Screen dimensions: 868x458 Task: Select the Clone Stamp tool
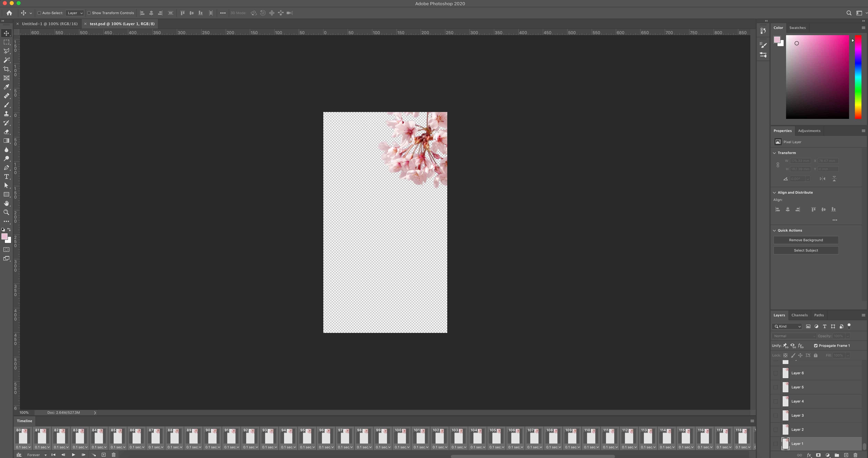click(x=6, y=114)
